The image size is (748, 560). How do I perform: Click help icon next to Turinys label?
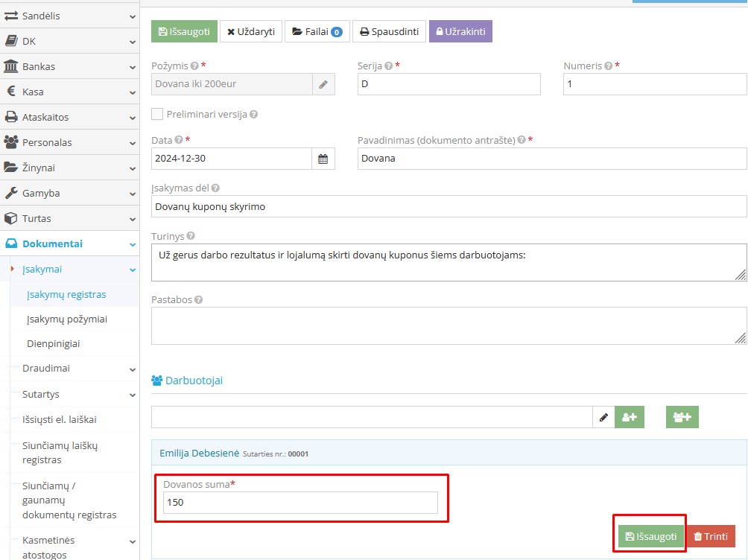point(191,236)
